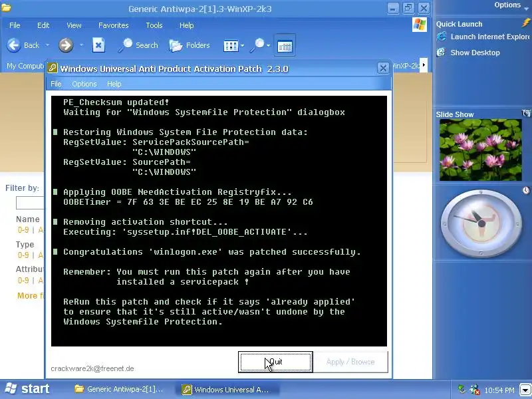Open the Options menu of the patch window

tap(84, 84)
